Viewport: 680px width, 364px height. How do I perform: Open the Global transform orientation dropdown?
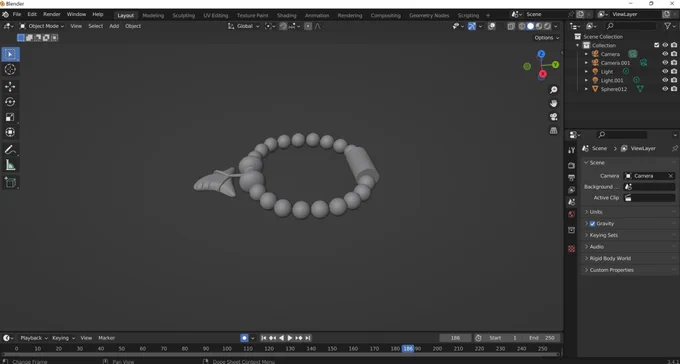pos(244,26)
